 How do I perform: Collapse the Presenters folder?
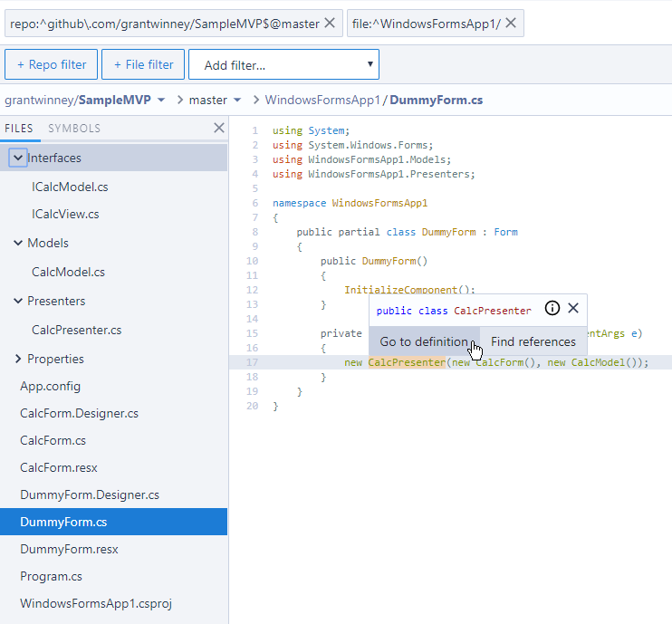click(x=18, y=301)
